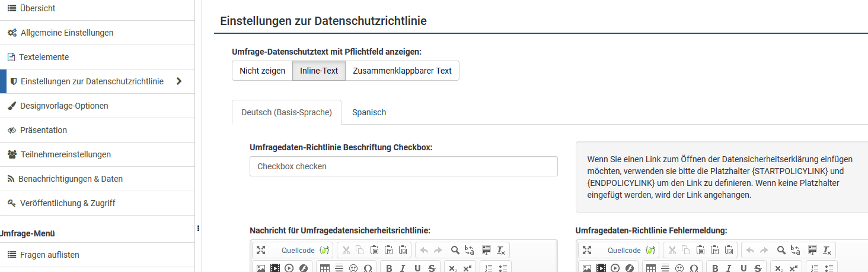Click Select All icon in Fehlermeldung editor toolbar

(811, 250)
